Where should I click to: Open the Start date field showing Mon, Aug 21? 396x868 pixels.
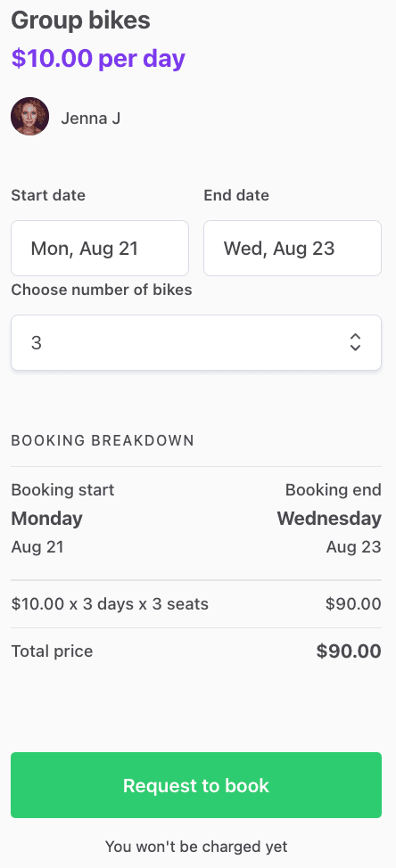[x=100, y=248]
